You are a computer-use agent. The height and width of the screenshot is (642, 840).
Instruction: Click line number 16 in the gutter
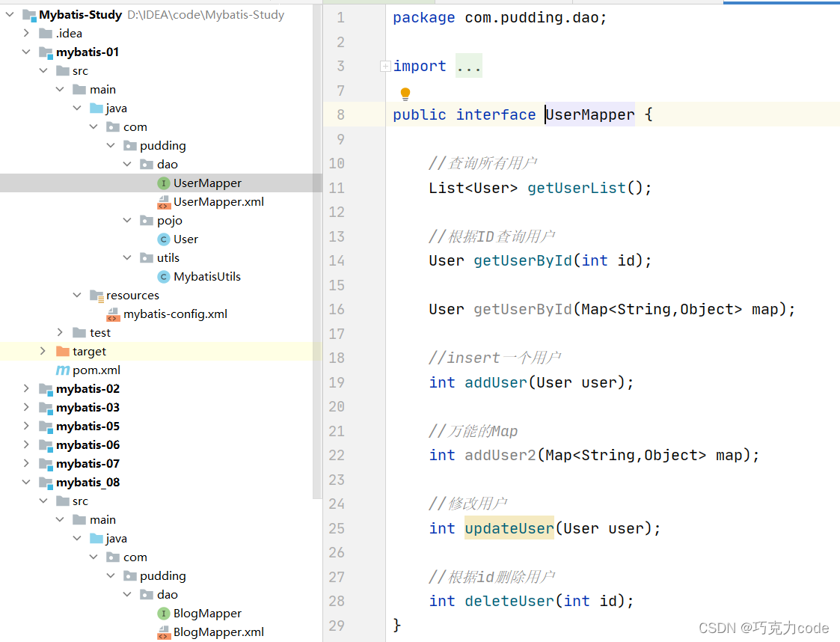coord(337,310)
